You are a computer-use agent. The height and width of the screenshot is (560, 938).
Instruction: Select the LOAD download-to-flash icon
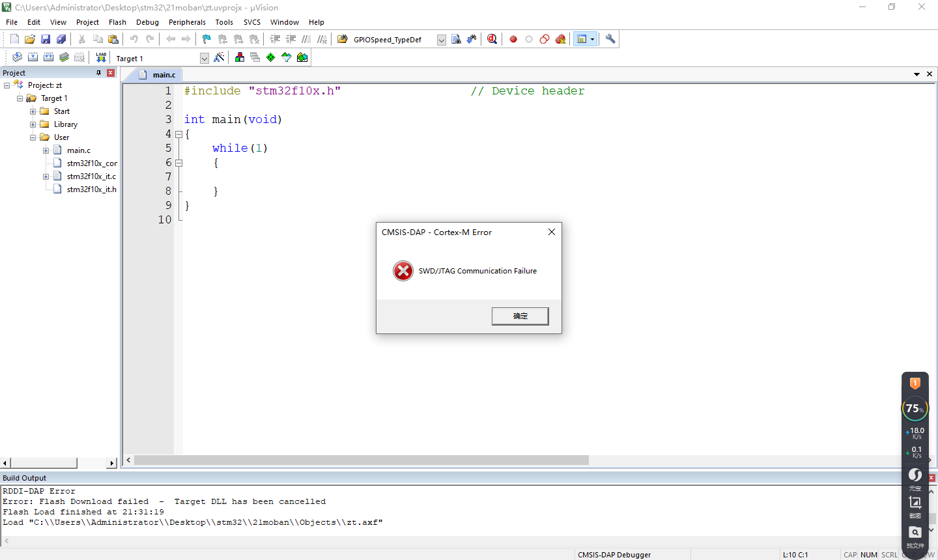pyautogui.click(x=100, y=57)
